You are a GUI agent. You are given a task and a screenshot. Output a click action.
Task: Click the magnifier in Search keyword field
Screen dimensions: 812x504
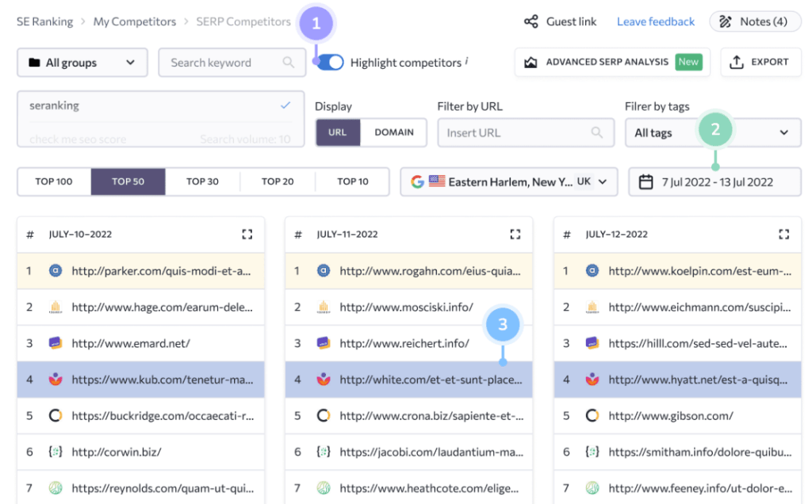click(289, 63)
